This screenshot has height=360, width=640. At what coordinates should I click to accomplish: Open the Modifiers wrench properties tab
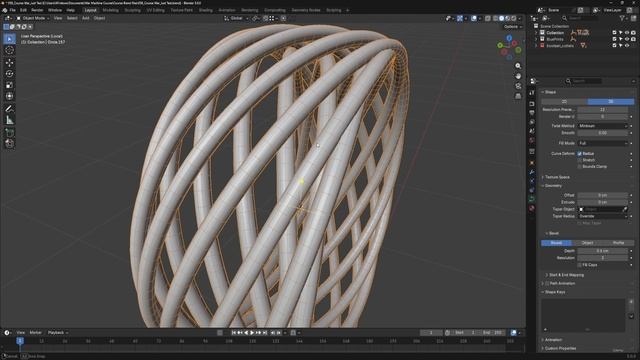532,172
